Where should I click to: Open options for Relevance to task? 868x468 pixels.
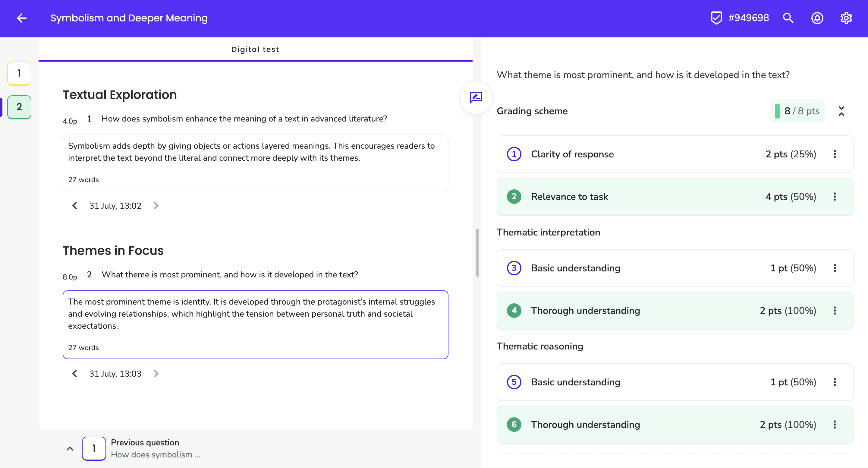click(x=835, y=197)
